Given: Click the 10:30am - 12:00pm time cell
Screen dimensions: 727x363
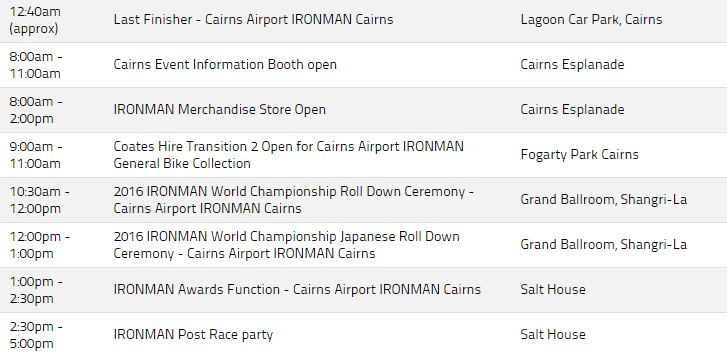Looking at the screenshot, I should click(x=39, y=200).
